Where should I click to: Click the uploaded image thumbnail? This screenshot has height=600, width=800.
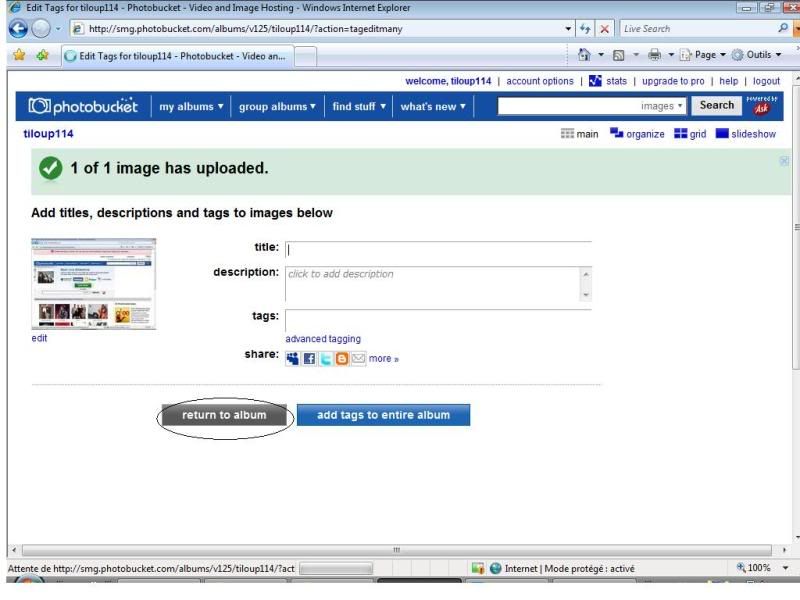(x=93, y=284)
